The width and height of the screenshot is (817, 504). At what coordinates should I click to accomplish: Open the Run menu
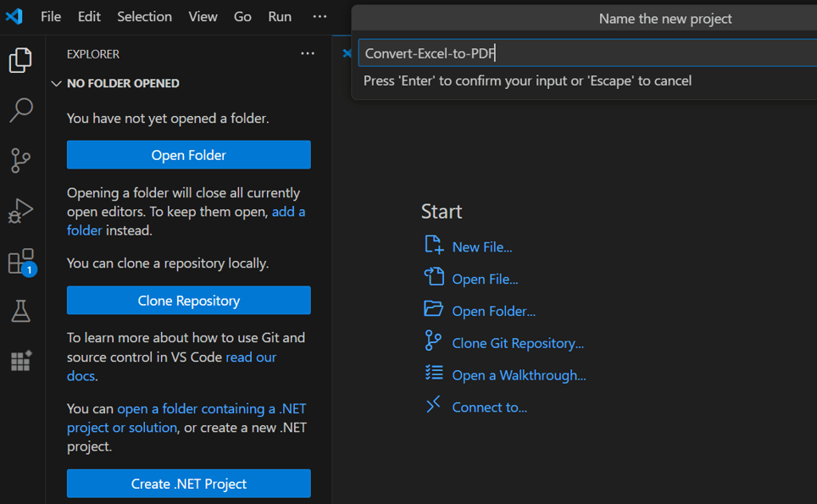point(280,15)
